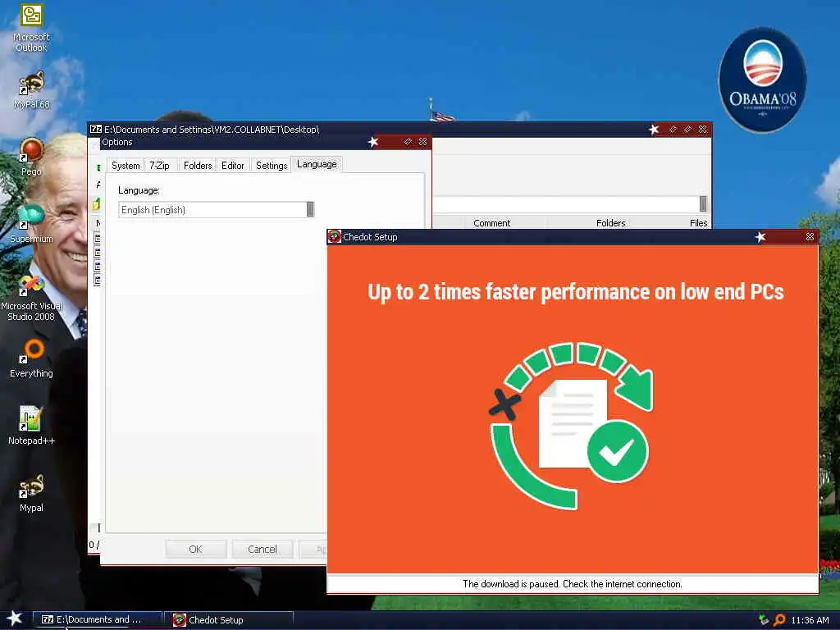Image resolution: width=840 pixels, height=630 pixels.
Task: Sort by the Comment column header
Action: coord(492,223)
